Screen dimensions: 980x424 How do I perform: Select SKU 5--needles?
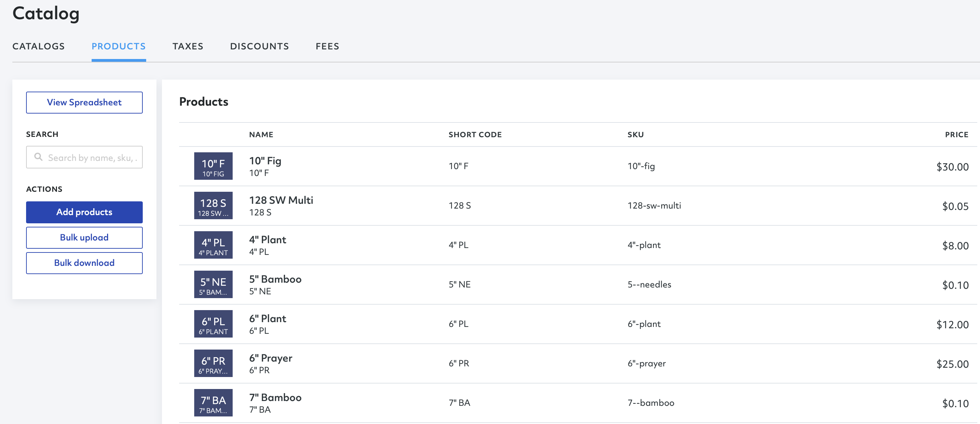[650, 284]
